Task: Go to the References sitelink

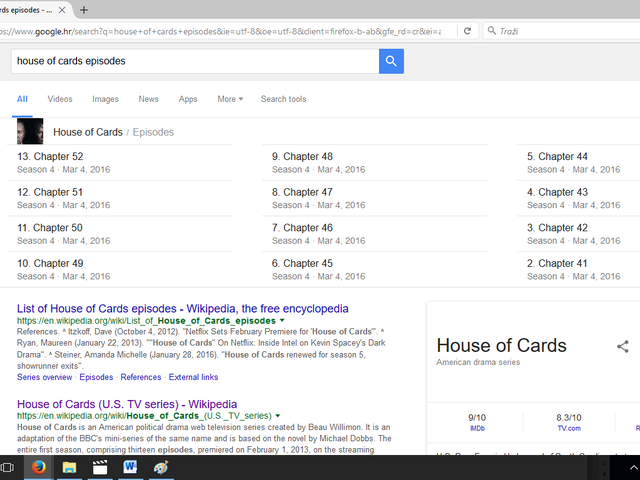Action: (141, 377)
